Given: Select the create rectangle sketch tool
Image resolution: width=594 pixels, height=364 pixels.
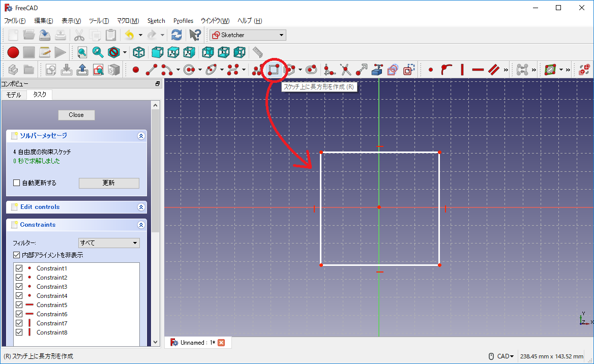Looking at the screenshot, I should [x=274, y=70].
